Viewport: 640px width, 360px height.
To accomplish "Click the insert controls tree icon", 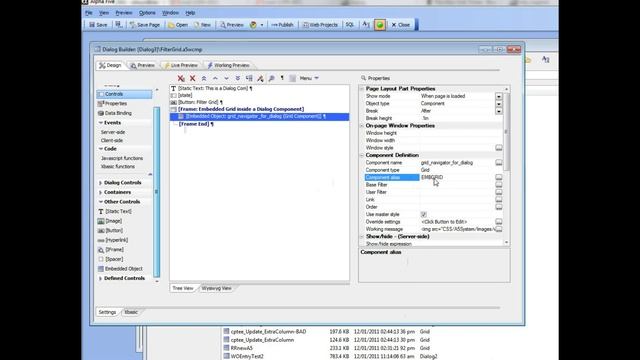I will (249, 78).
